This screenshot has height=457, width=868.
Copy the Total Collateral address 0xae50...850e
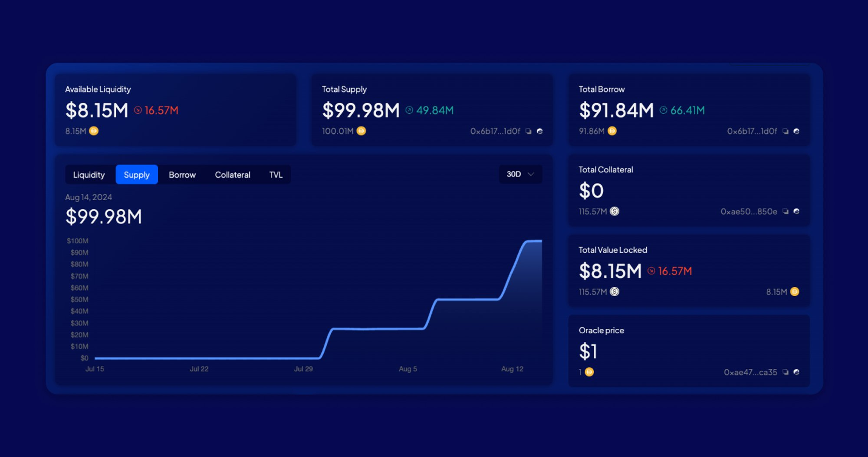tap(785, 212)
